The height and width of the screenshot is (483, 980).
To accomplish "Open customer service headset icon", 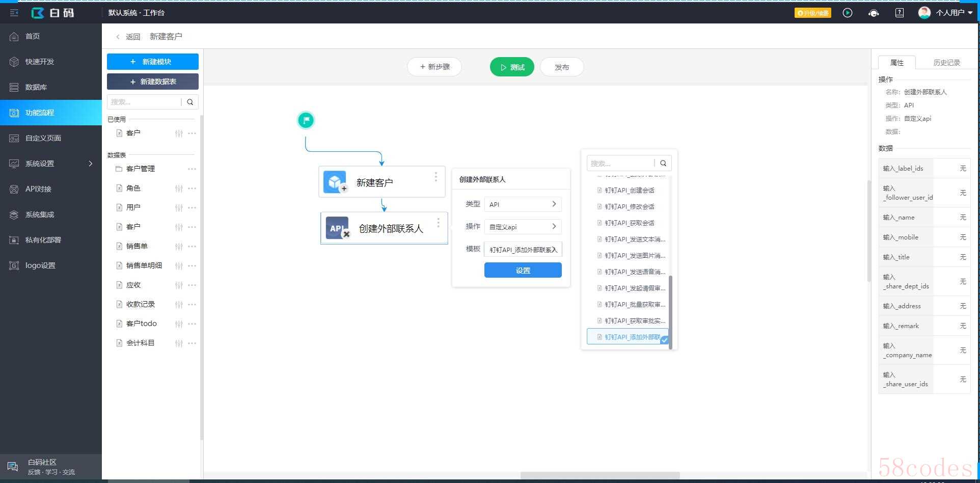I will point(874,13).
